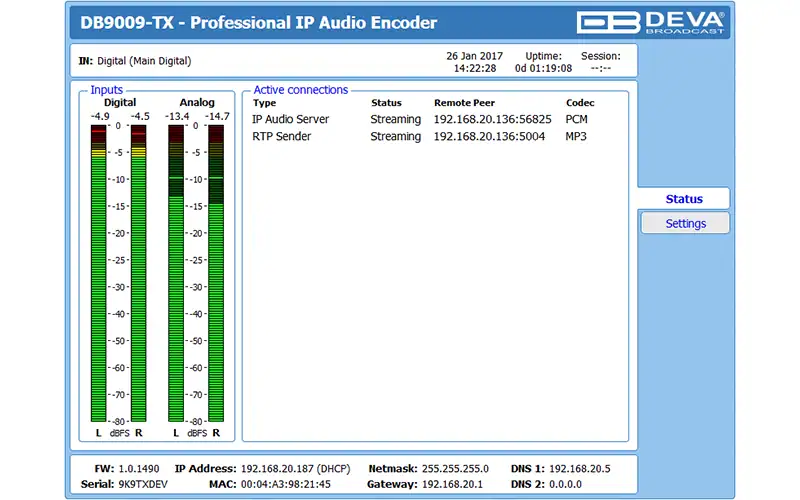
Task: Click the Analog right channel level meter
Action: click(216, 273)
